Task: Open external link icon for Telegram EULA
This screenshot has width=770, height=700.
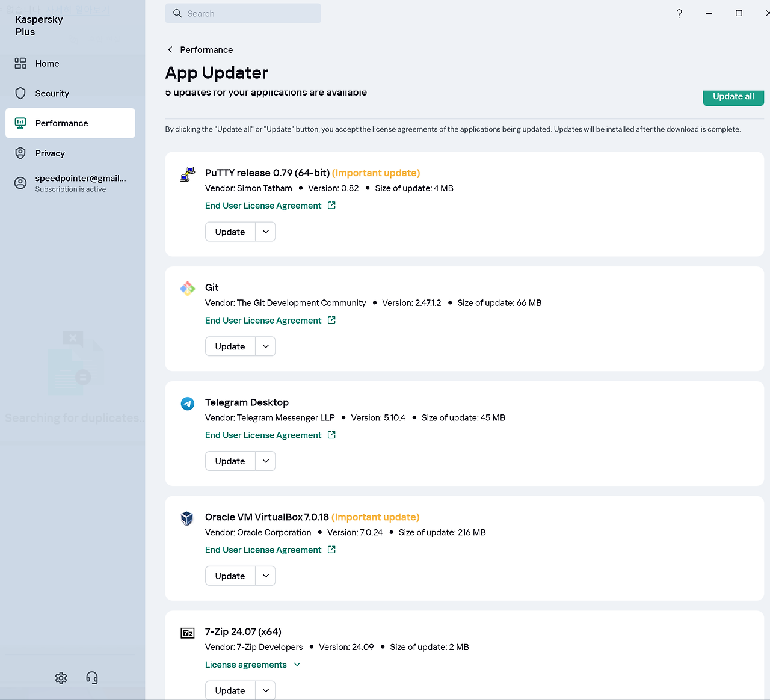Action: click(x=331, y=435)
